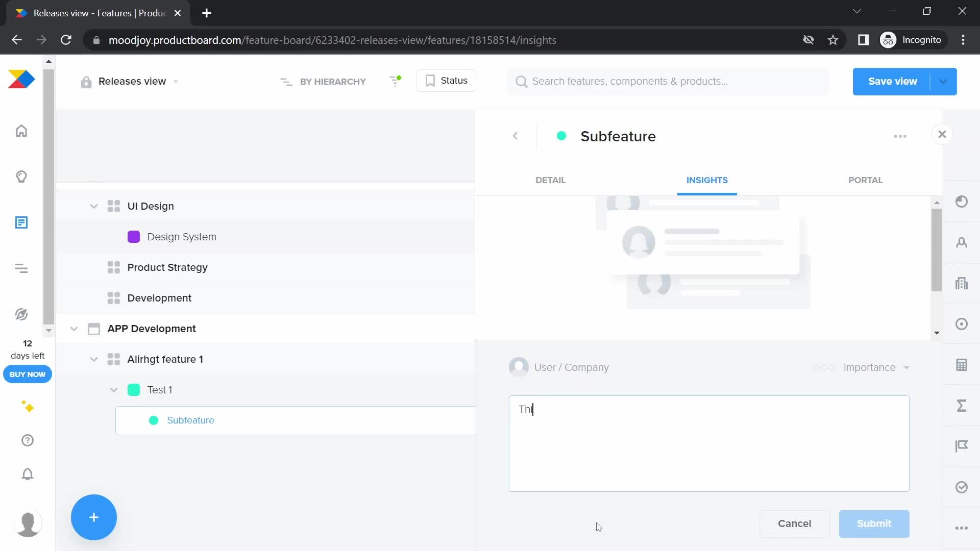Open the lock icon beside Releases view

click(86, 82)
